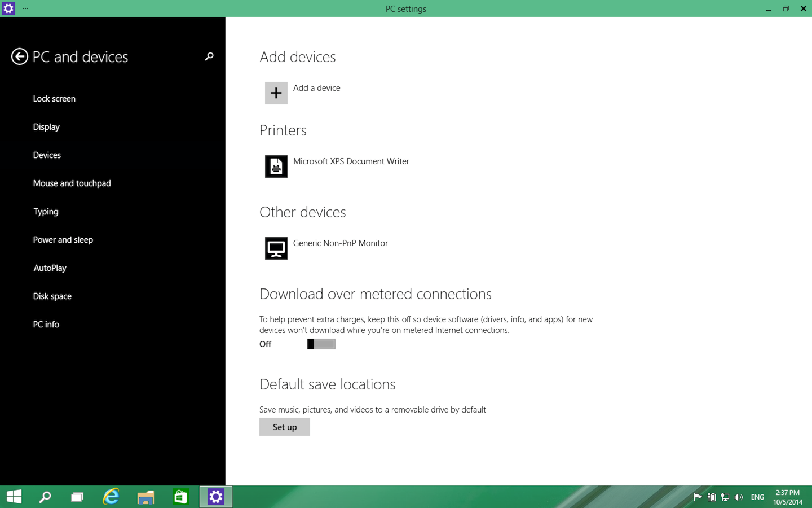Screen dimensions: 812x508
Task: Open Display settings
Action: click(x=46, y=127)
